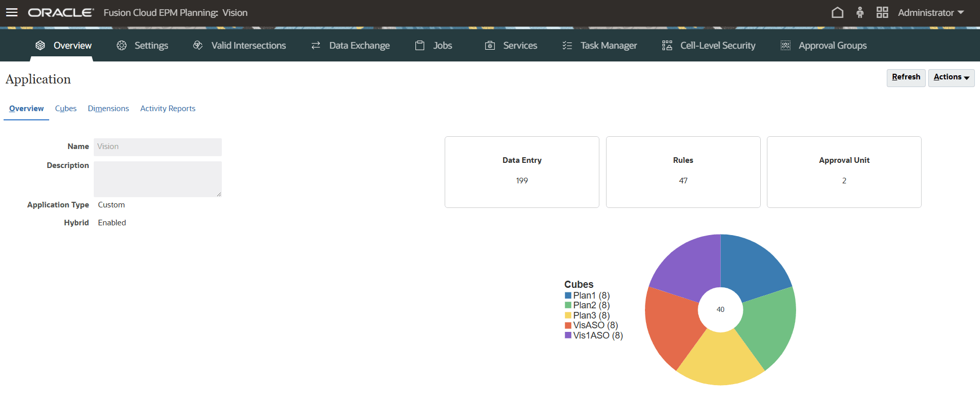Open Valid Intersections page
980x400 pixels.
coord(248,46)
